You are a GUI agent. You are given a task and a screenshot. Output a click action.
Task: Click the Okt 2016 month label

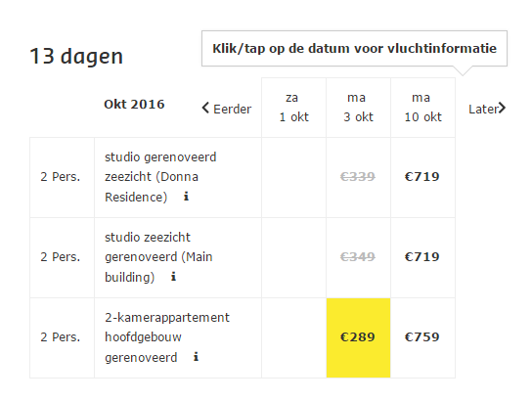point(134,104)
